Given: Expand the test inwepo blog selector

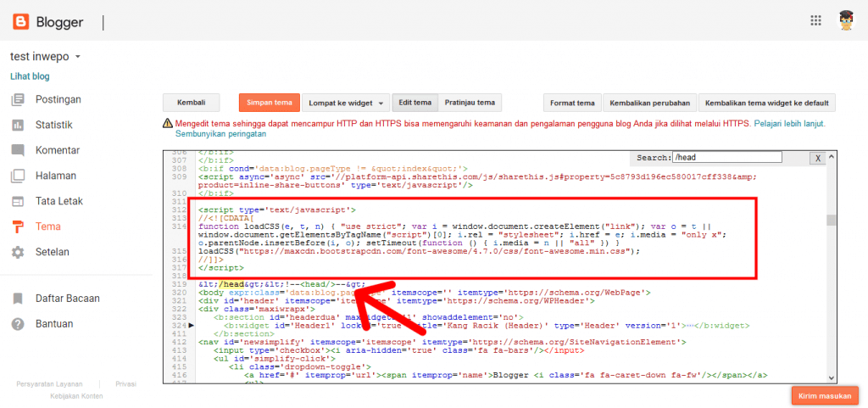Looking at the screenshot, I should (x=46, y=57).
